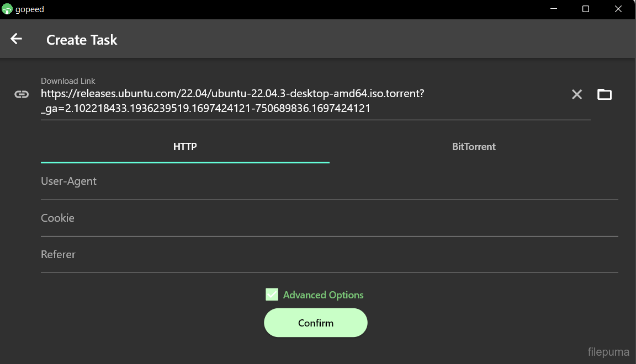The image size is (636, 364).
Task: Minimize the gopeed window
Action: click(554, 9)
